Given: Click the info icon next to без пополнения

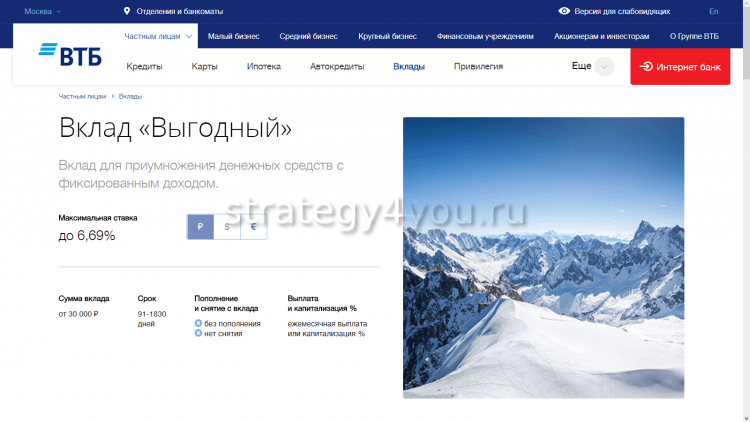Looking at the screenshot, I should [198, 323].
